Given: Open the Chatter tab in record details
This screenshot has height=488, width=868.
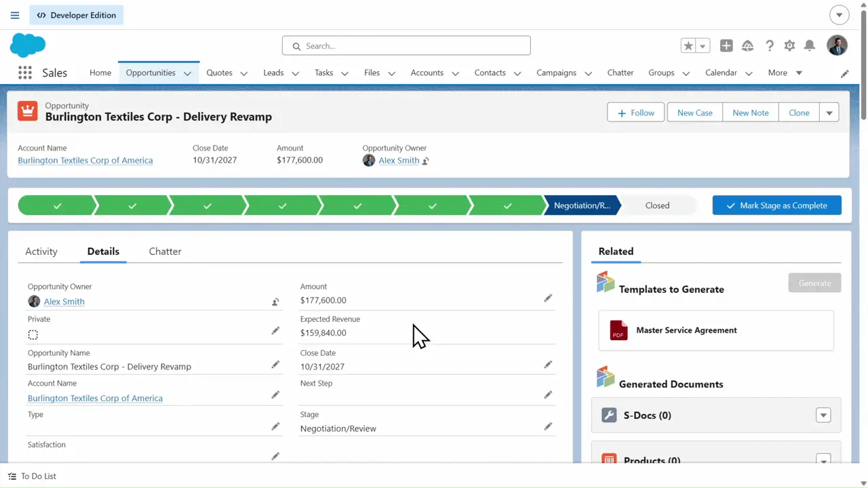Looking at the screenshot, I should point(165,251).
